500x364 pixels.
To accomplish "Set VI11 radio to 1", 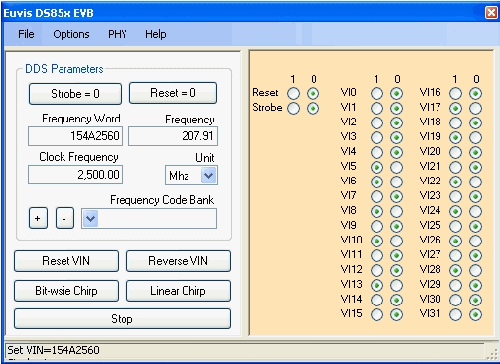I will pos(377,255).
